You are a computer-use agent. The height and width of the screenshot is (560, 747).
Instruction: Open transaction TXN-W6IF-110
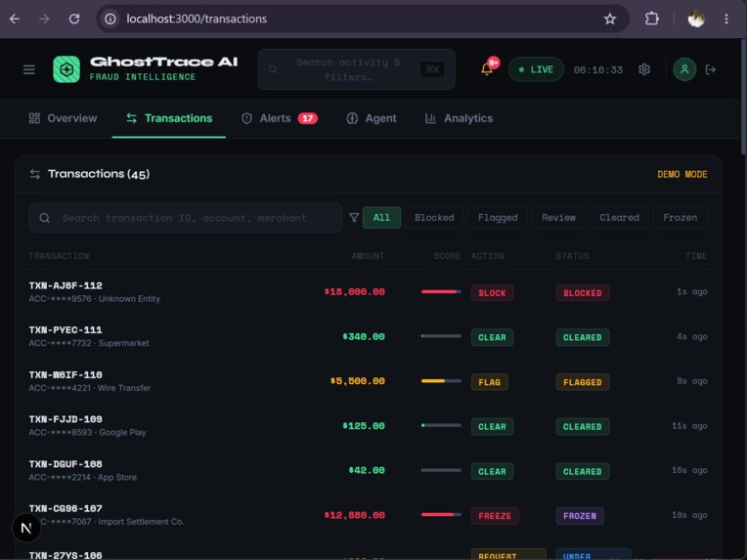point(368,381)
